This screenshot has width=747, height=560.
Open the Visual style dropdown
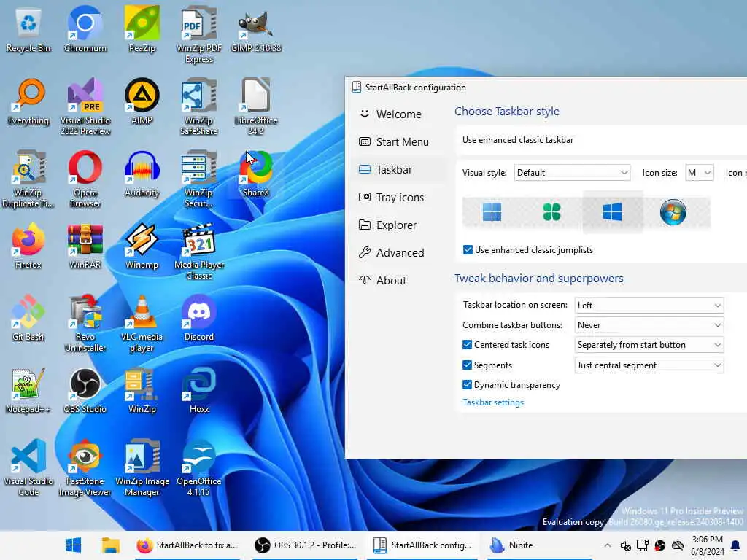tap(572, 173)
